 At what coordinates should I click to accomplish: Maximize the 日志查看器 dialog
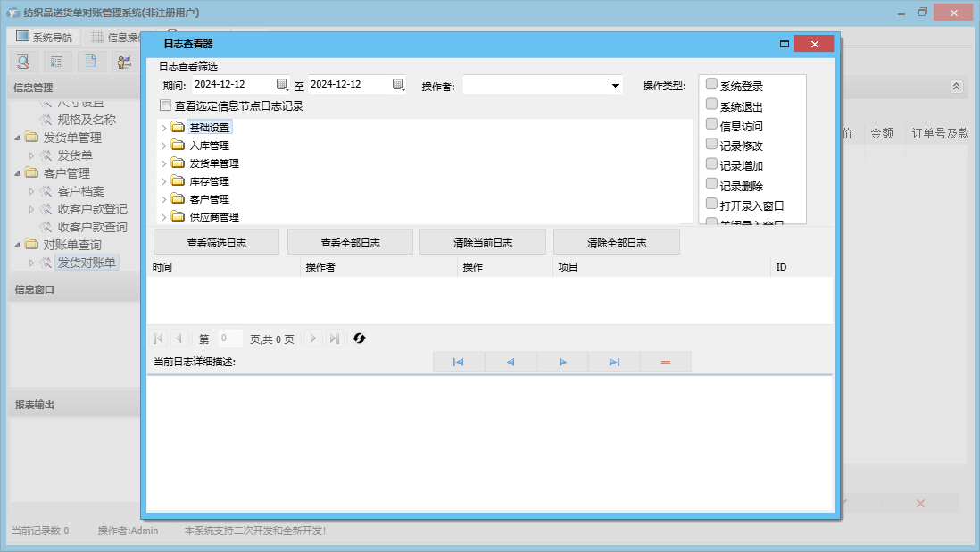tap(785, 44)
